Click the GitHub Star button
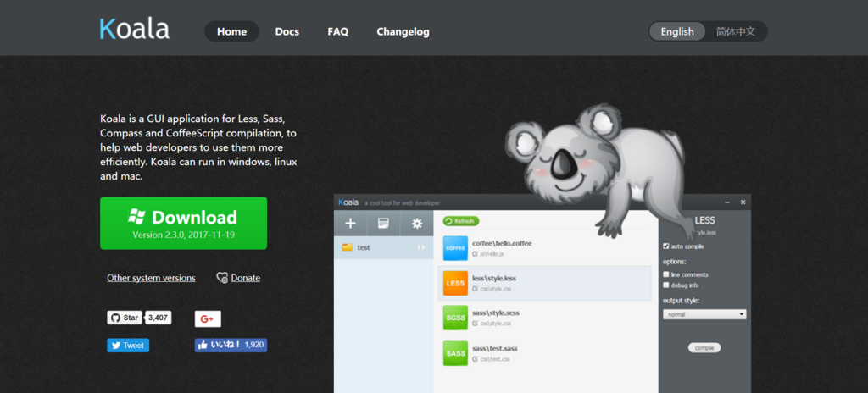Image resolution: width=868 pixels, height=393 pixels. coord(125,318)
